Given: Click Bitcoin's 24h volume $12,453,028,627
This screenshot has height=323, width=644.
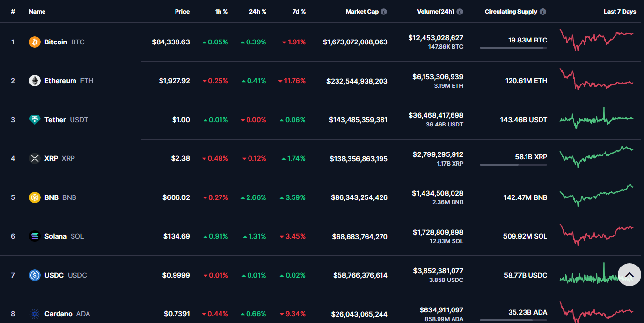Looking at the screenshot, I should tap(436, 38).
